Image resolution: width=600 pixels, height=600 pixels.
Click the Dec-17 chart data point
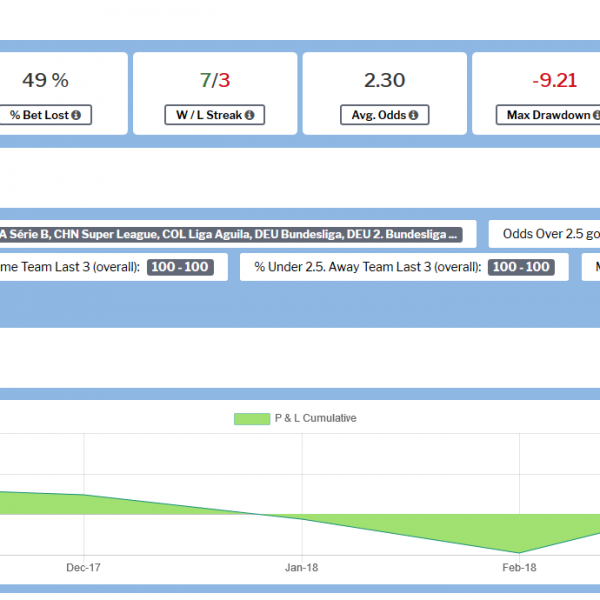pos(84,495)
